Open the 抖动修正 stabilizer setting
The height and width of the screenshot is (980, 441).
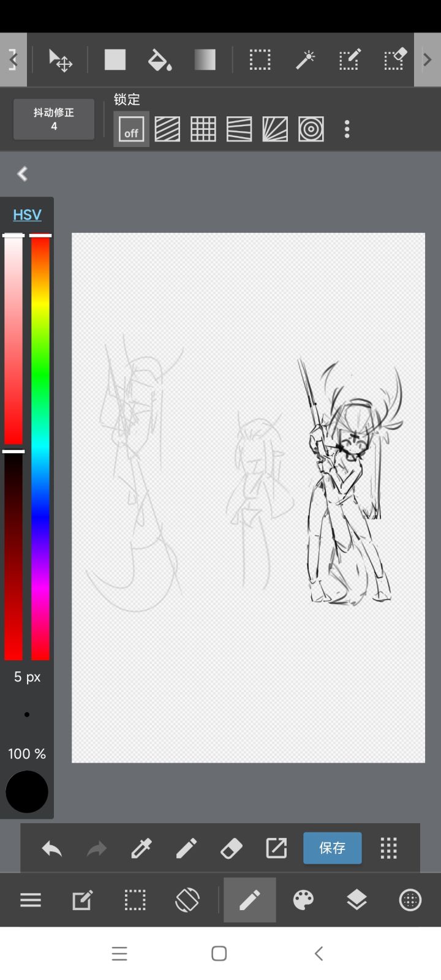coord(54,119)
